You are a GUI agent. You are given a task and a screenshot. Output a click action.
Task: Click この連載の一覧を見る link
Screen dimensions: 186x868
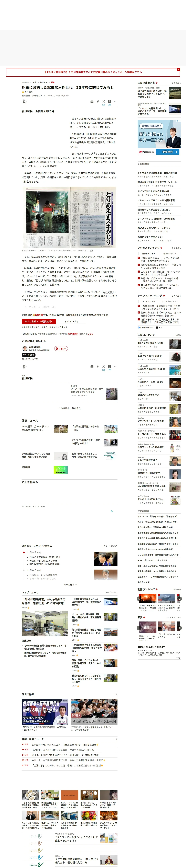click(x=70, y=408)
